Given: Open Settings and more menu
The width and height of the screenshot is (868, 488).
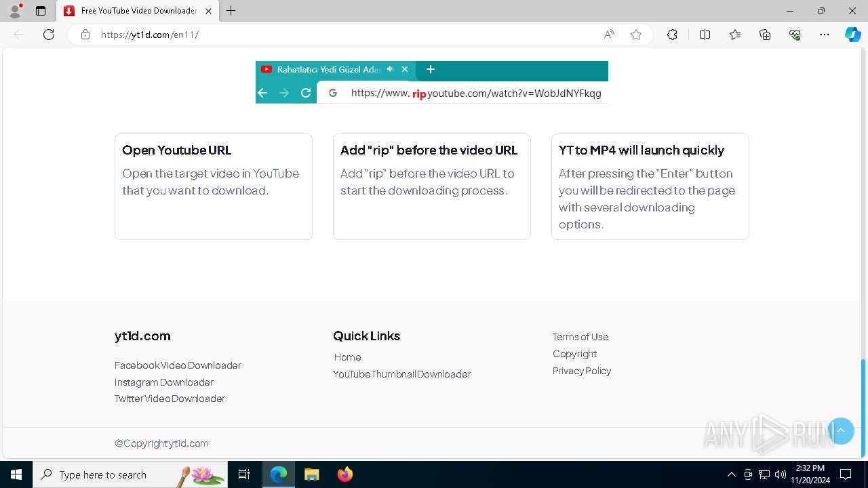Looking at the screenshot, I should pyautogui.click(x=825, y=35).
